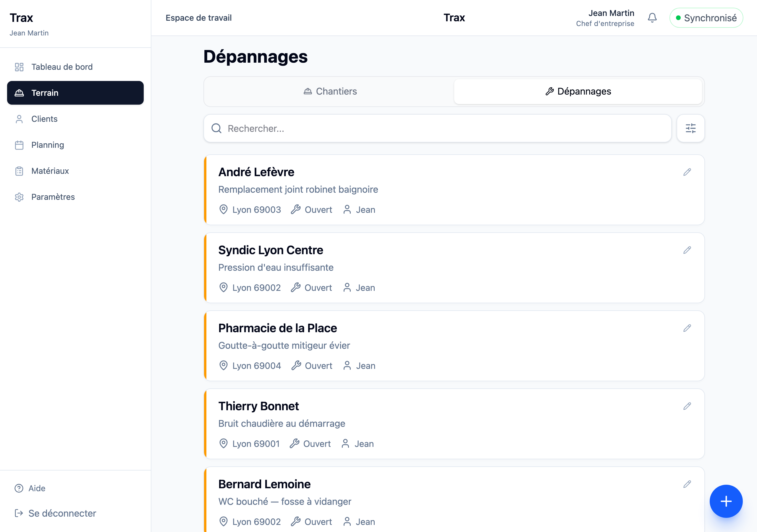Open Thierry Bonnet card title

pos(258,406)
